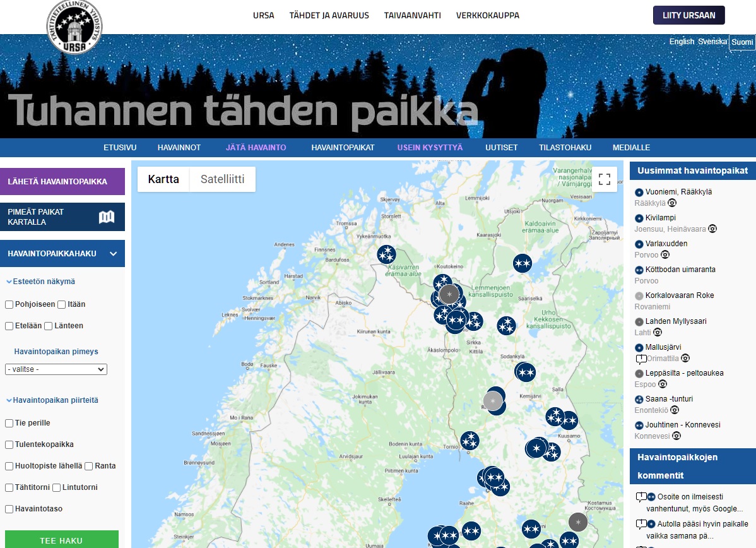Tick the Tähtitorni checkbox
756x548 pixels.
9,487
